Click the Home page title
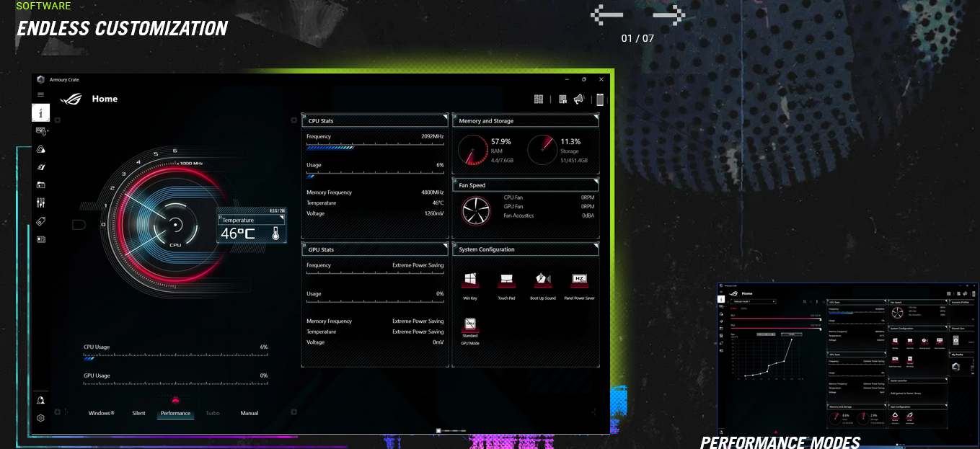This screenshot has width=980, height=449. click(x=105, y=99)
